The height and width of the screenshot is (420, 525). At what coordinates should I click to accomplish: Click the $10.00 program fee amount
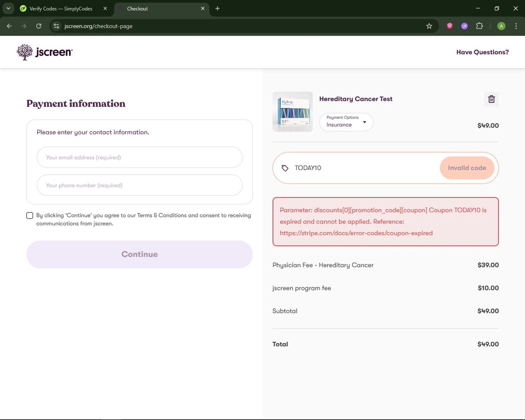[488, 288]
